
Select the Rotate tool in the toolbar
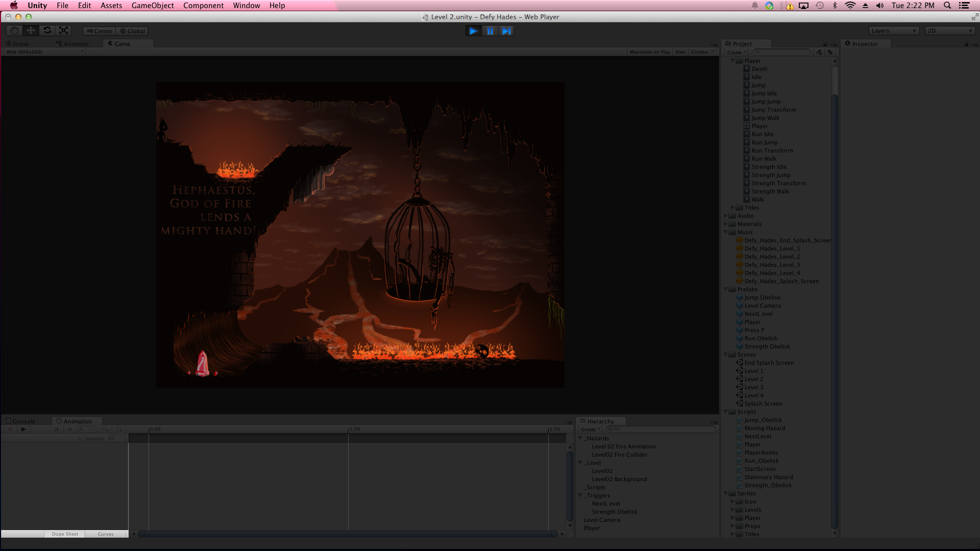click(x=47, y=31)
